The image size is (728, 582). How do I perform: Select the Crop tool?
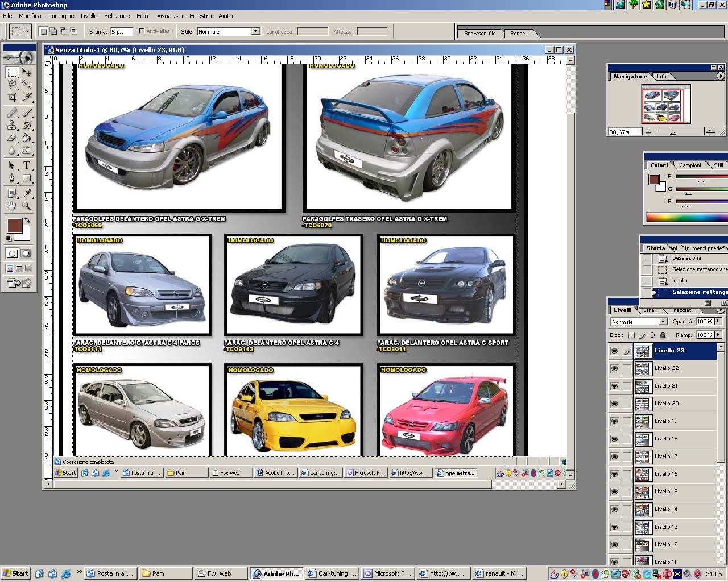12,97
